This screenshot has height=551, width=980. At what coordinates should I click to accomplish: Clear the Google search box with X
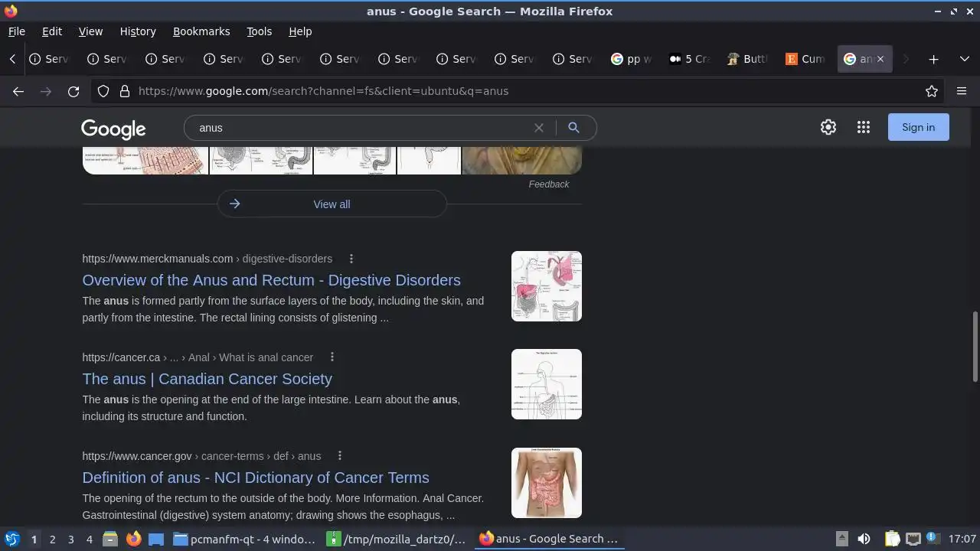tap(539, 128)
